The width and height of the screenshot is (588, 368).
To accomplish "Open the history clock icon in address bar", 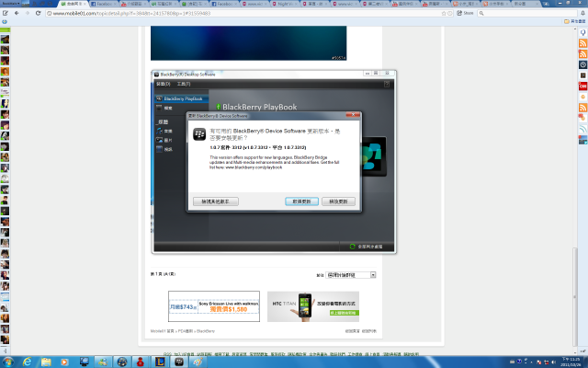I will (x=449, y=13).
